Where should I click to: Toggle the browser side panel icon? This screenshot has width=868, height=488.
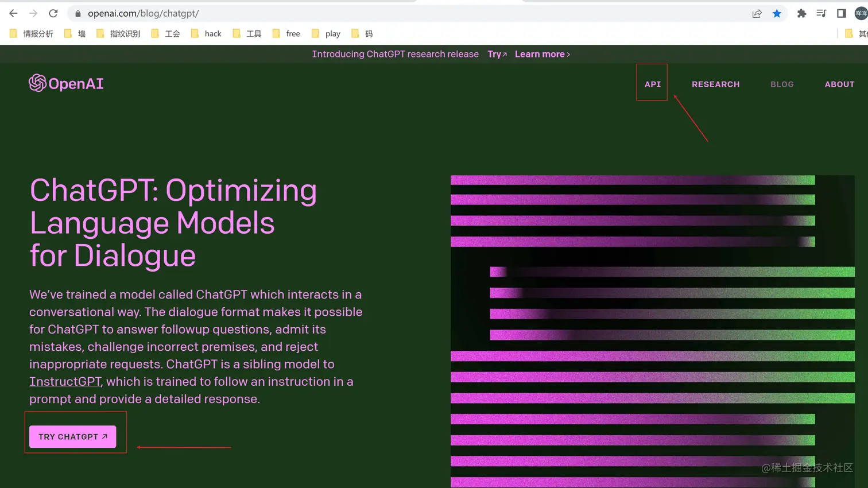pyautogui.click(x=841, y=13)
